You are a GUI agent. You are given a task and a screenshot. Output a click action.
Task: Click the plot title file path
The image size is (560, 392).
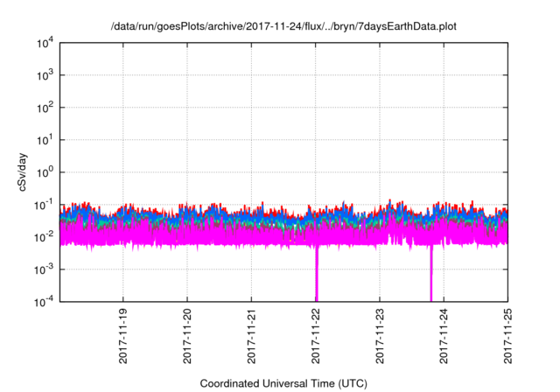pyautogui.click(x=283, y=26)
